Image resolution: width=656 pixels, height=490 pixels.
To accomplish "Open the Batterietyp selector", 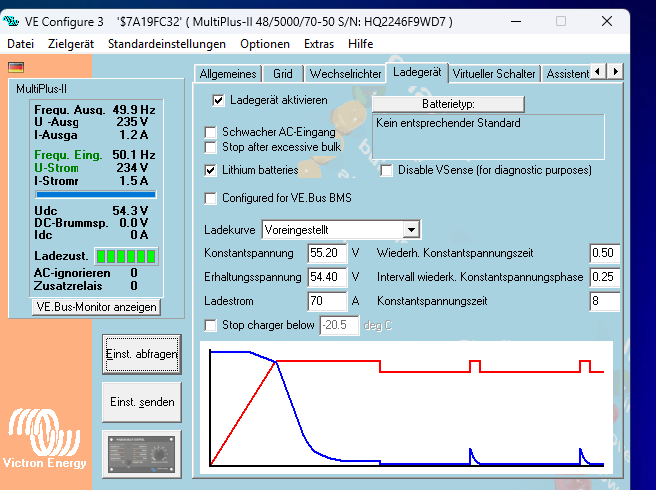I will point(448,104).
